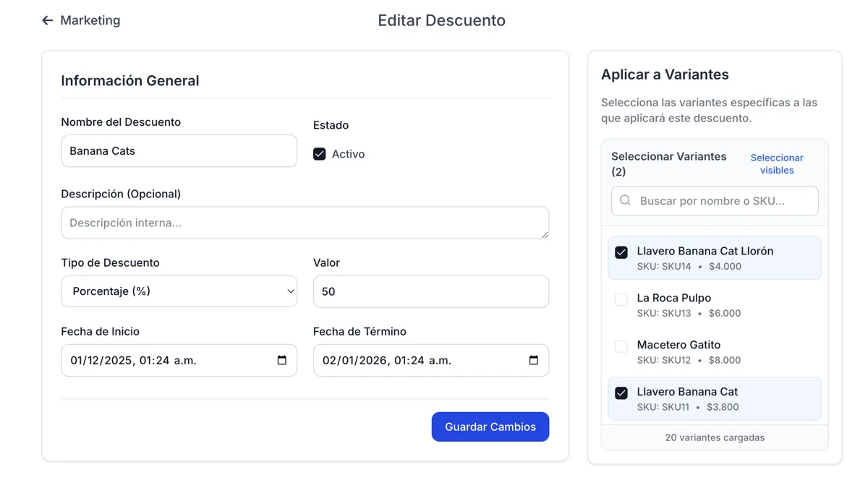868x501 pixels.
Task: Open calendar picker for Fecha de Inicio
Action: point(282,361)
